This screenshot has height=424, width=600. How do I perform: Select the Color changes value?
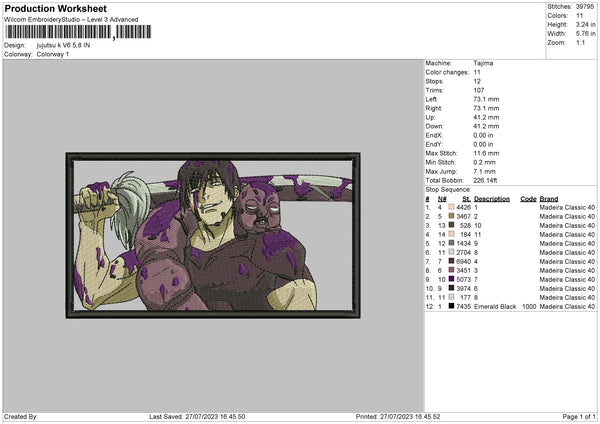[477, 72]
